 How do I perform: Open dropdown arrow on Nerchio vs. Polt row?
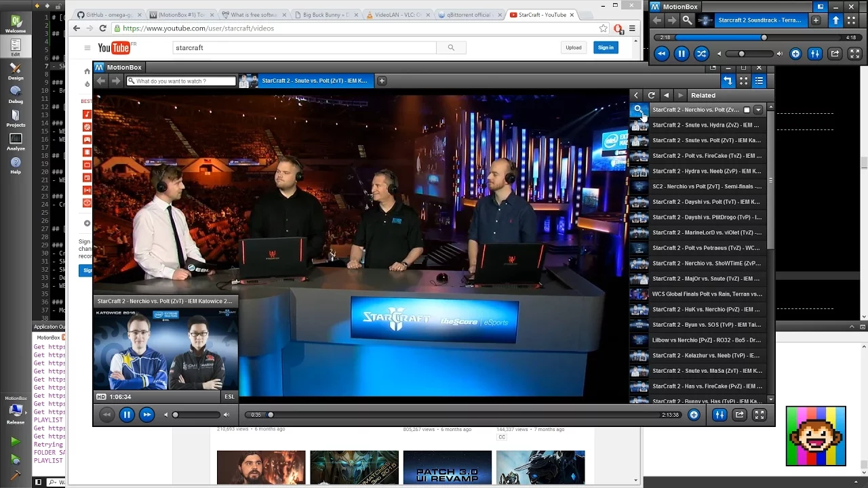click(x=758, y=110)
